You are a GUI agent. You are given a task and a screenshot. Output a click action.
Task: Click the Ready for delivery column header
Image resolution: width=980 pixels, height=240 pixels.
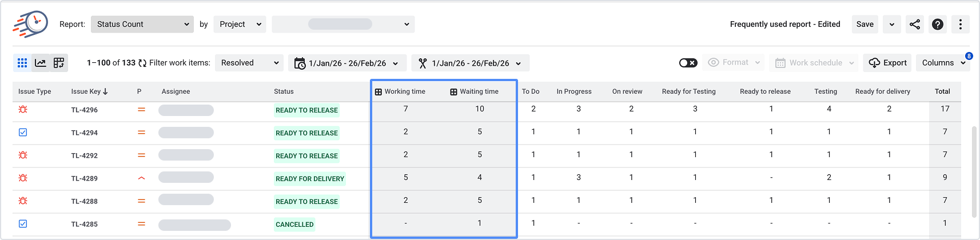[883, 91]
